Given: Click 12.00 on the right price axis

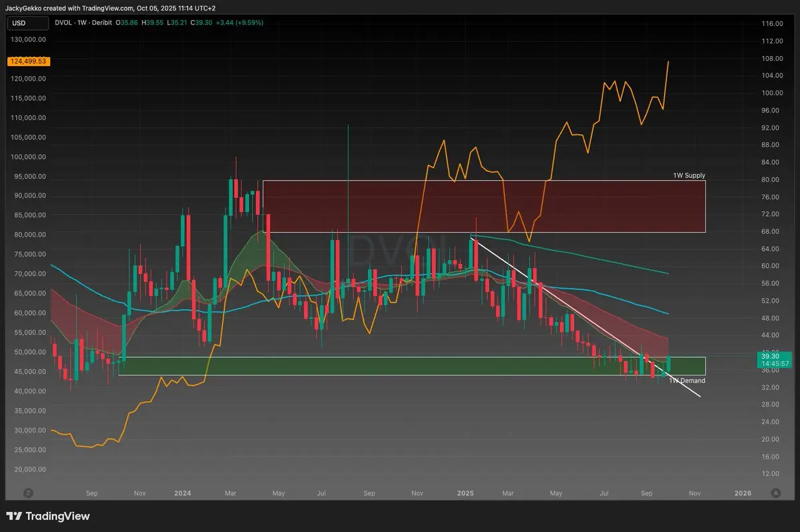Looking at the screenshot, I should coord(771,473).
